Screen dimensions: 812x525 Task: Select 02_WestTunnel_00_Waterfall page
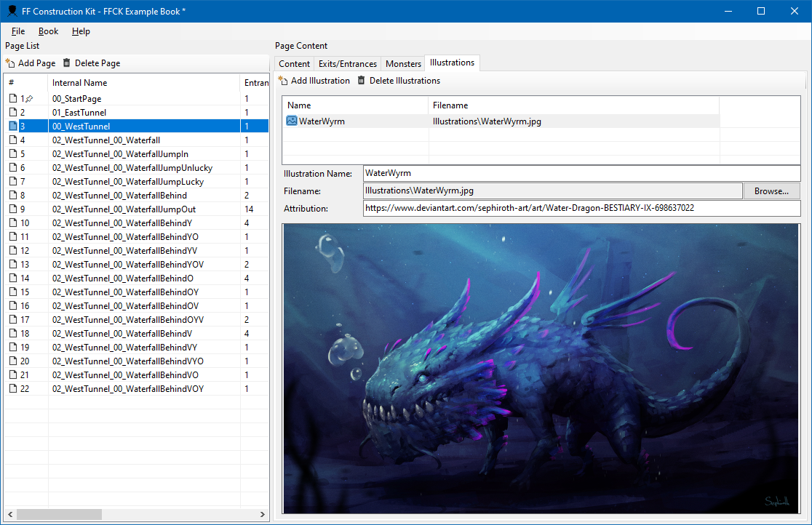(137, 140)
